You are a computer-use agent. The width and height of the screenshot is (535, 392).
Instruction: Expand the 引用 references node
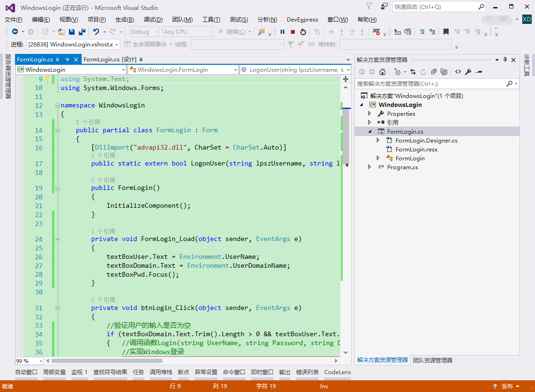[x=369, y=122]
